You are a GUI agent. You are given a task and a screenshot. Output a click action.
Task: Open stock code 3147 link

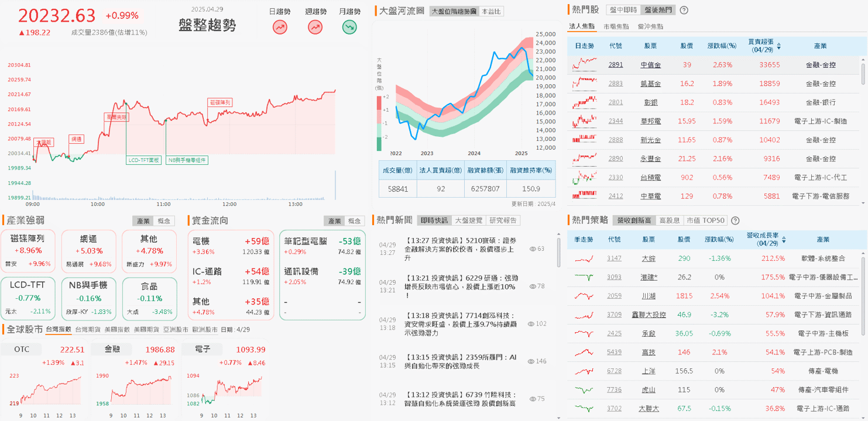(615, 258)
